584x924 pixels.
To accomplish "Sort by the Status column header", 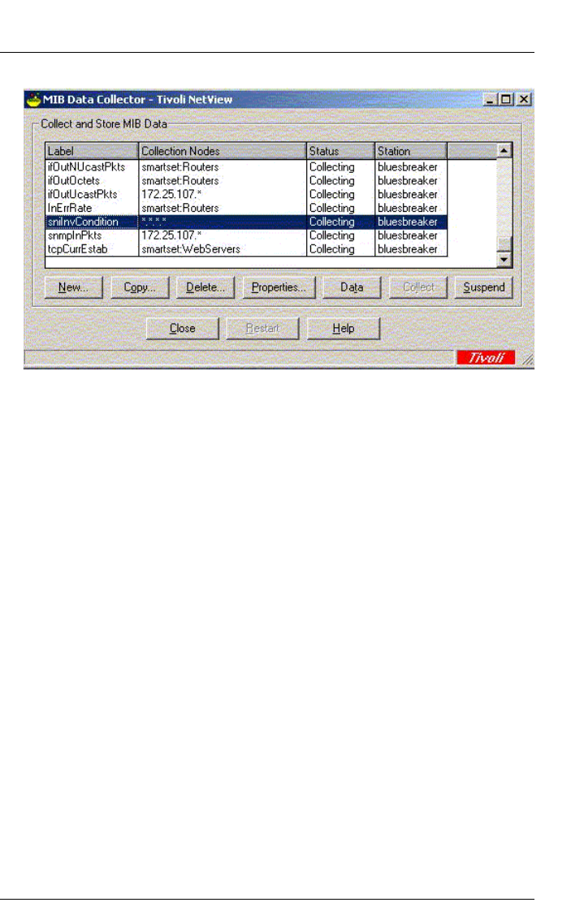I will click(x=340, y=151).
